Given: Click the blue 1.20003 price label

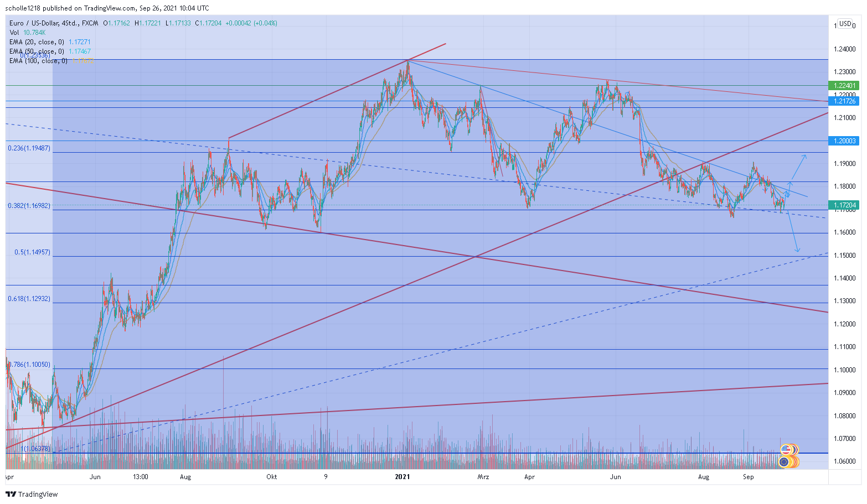Looking at the screenshot, I should [x=844, y=141].
